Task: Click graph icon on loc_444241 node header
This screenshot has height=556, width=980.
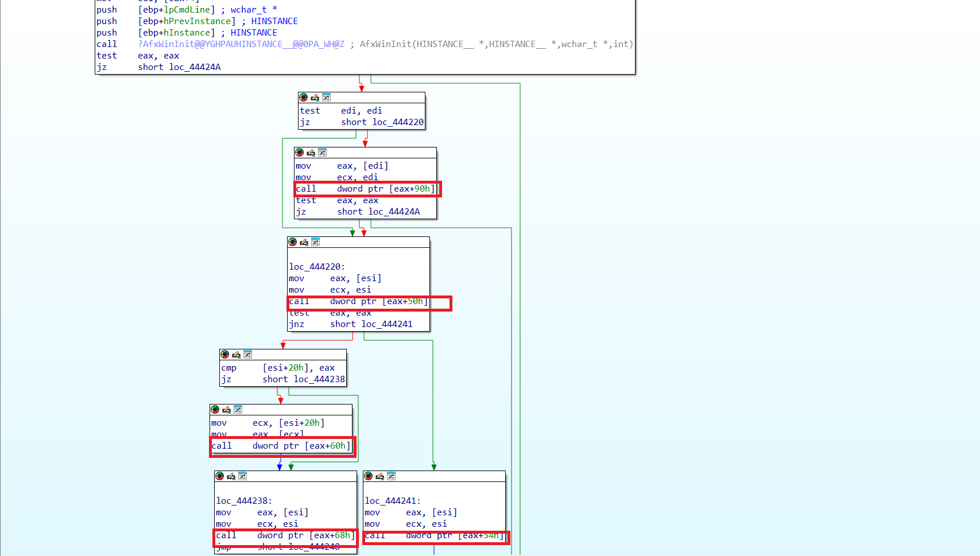Action: (x=391, y=476)
